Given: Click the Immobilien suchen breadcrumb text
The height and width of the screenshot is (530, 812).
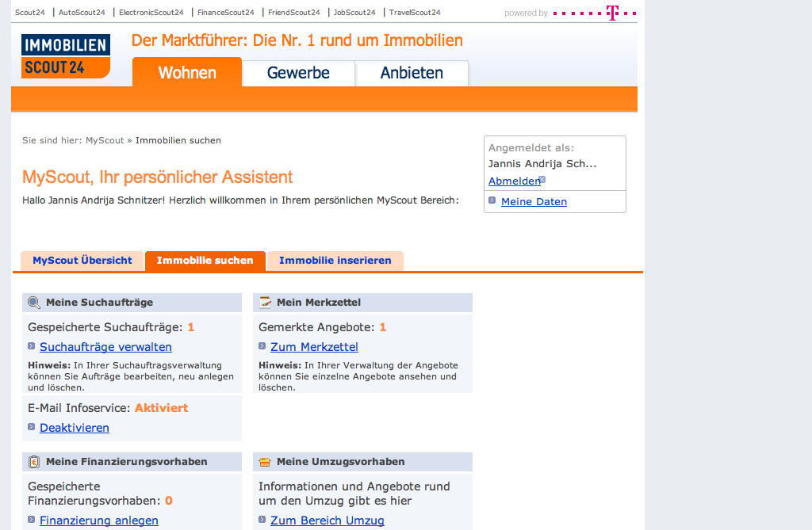Looking at the screenshot, I should pyautogui.click(x=178, y=140).
